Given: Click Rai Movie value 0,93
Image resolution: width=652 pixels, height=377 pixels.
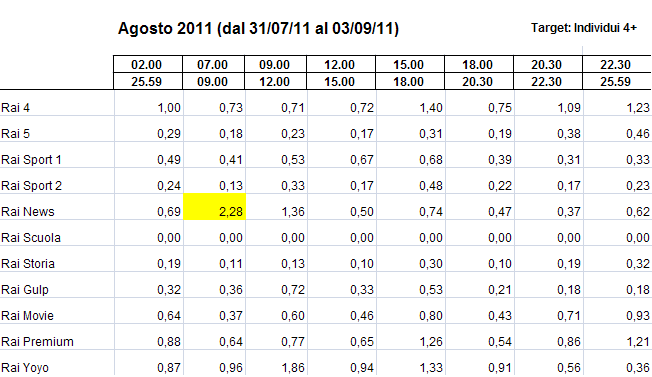Looking at the screenshot, I should [x=638, y=315].
